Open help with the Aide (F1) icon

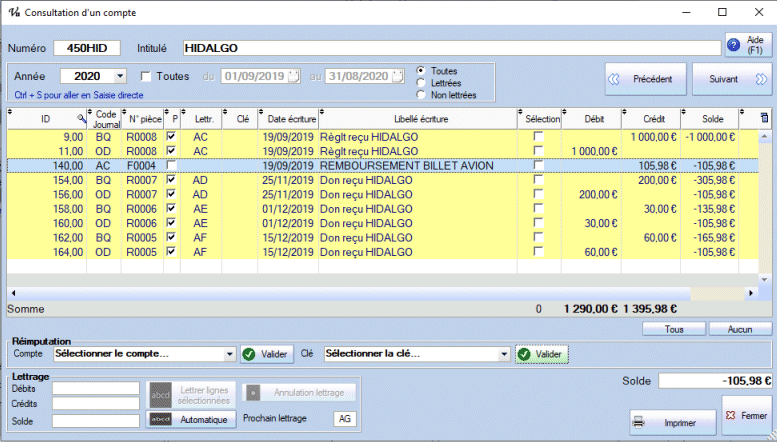pos(733,46)
